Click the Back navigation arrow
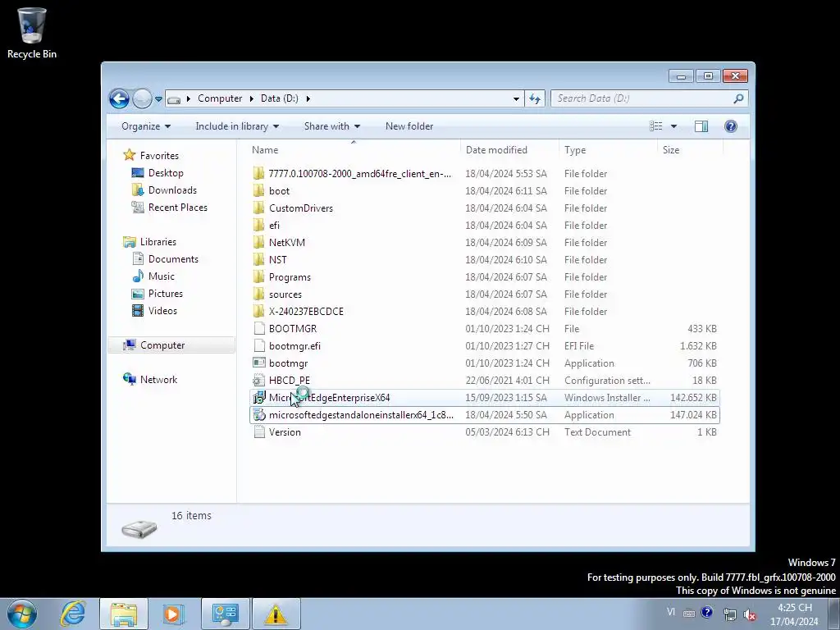Viewport: 840px width, 630px height. 119,98
